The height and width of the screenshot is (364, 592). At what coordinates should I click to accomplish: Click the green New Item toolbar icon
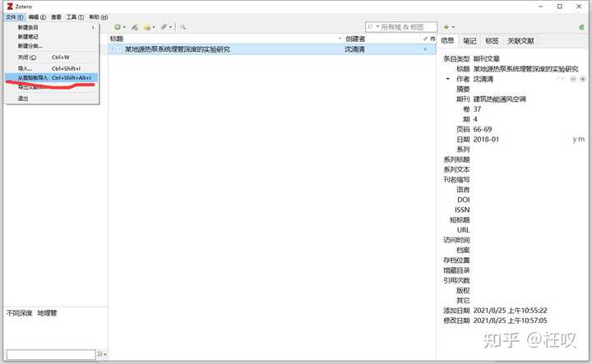tap(118, 27)
